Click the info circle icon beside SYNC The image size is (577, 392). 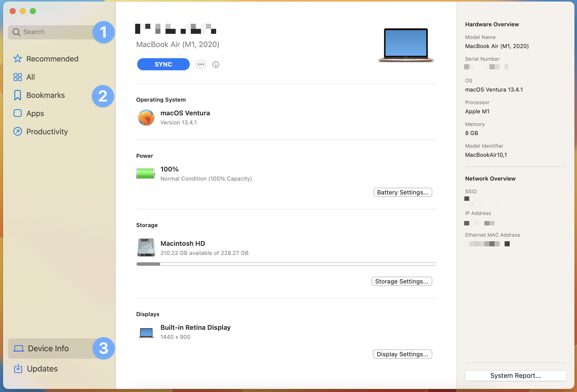(216, 64)
